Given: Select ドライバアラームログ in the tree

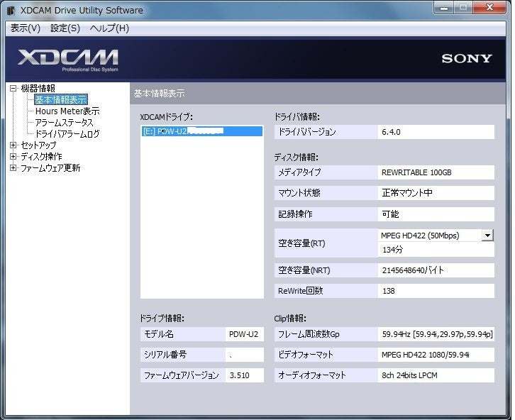Looking at the screenshot, I should (x=67, y=133).
